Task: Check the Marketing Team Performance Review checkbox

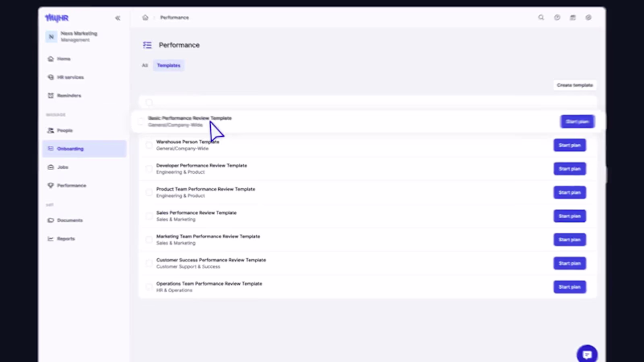Action: 149,240
